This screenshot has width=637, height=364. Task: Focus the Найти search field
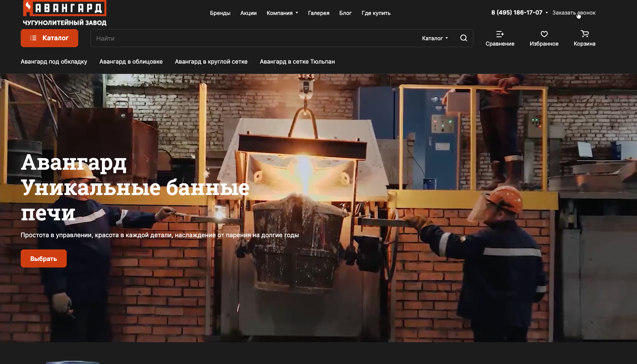tap(253, 38)
